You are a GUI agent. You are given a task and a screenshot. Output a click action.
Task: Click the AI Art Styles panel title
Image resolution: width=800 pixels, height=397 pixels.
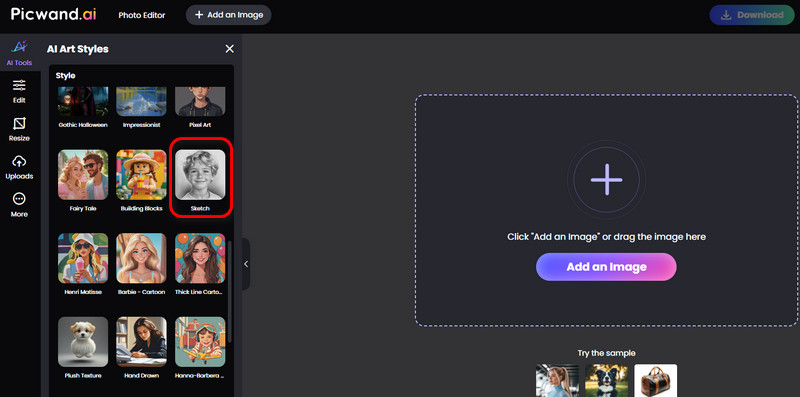coord(78,49)
